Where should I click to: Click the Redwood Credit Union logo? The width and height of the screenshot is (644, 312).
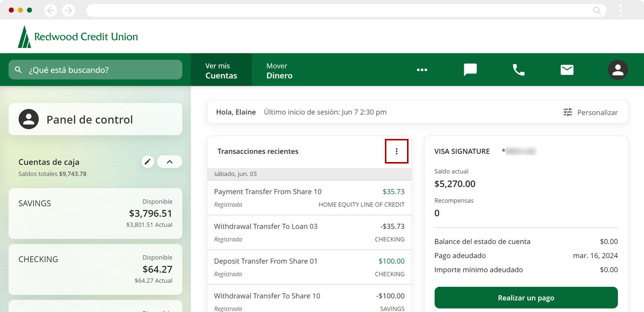pyautogui.click(x=78, y=37)
